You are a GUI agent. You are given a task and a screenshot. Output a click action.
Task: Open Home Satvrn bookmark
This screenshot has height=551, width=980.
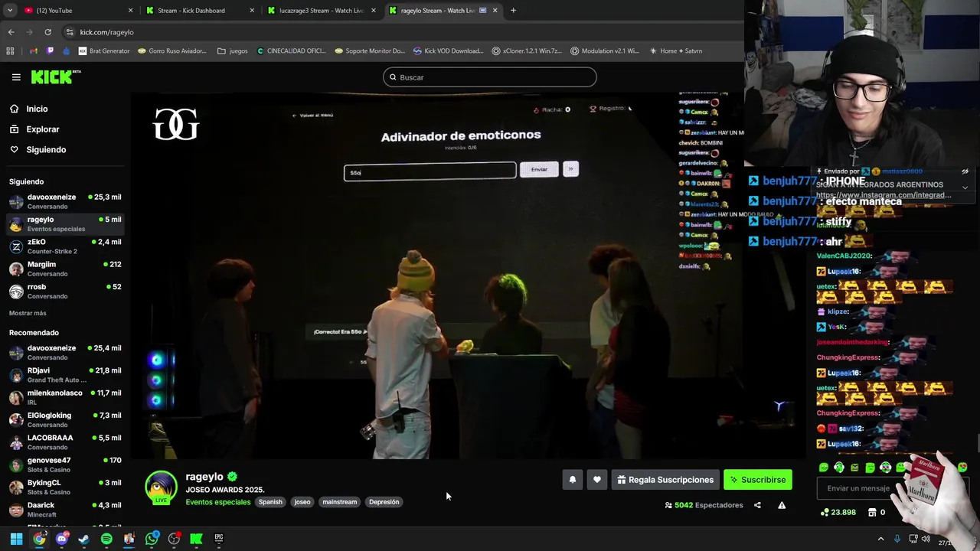[676, 51]
